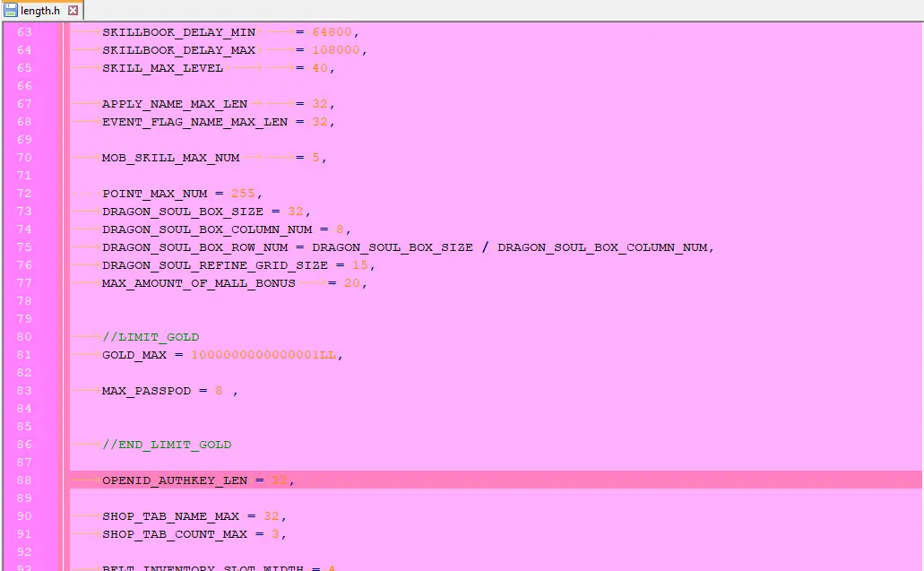Click MAX_AMOUNT_OF_MALL_BONUS text
The height and width of the screenshot is (571, 924).
[198, 283]
